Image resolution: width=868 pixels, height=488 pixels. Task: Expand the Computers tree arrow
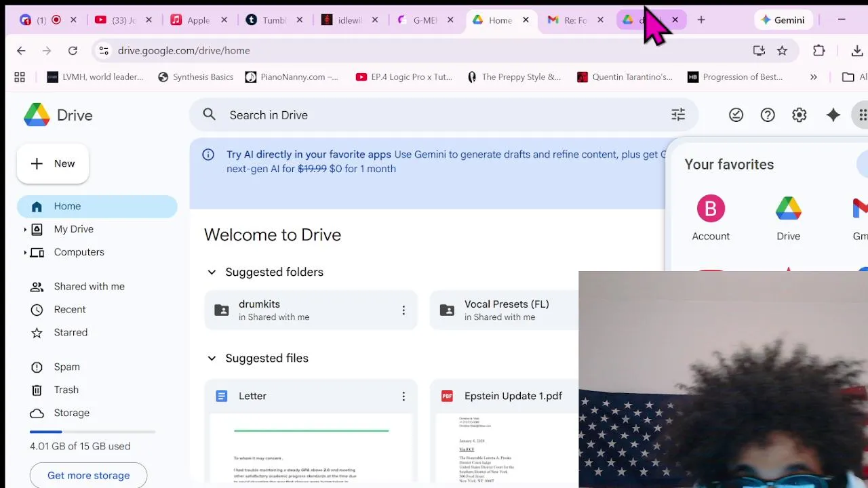[x=25, y=253]
